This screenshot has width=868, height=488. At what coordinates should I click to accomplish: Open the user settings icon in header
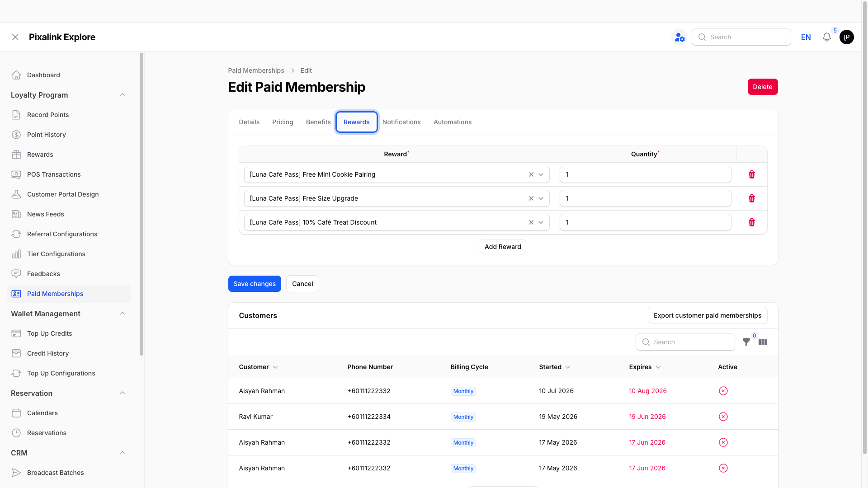point(679,37)
